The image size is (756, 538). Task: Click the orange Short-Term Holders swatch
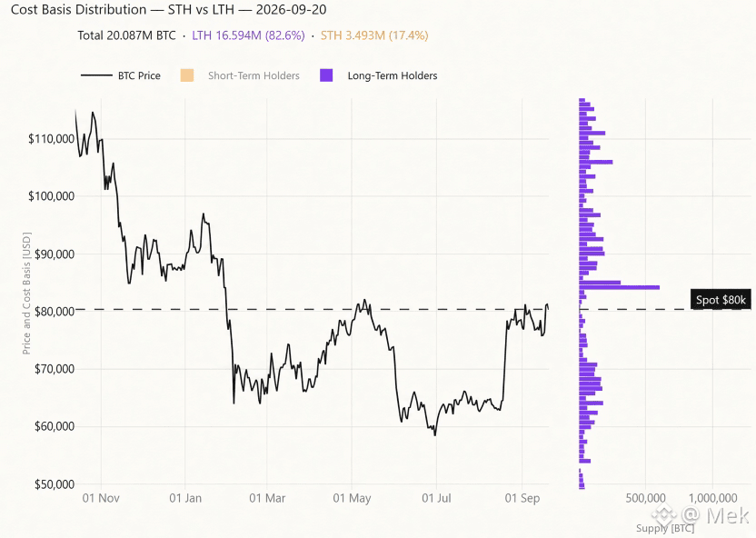[187, 75]
